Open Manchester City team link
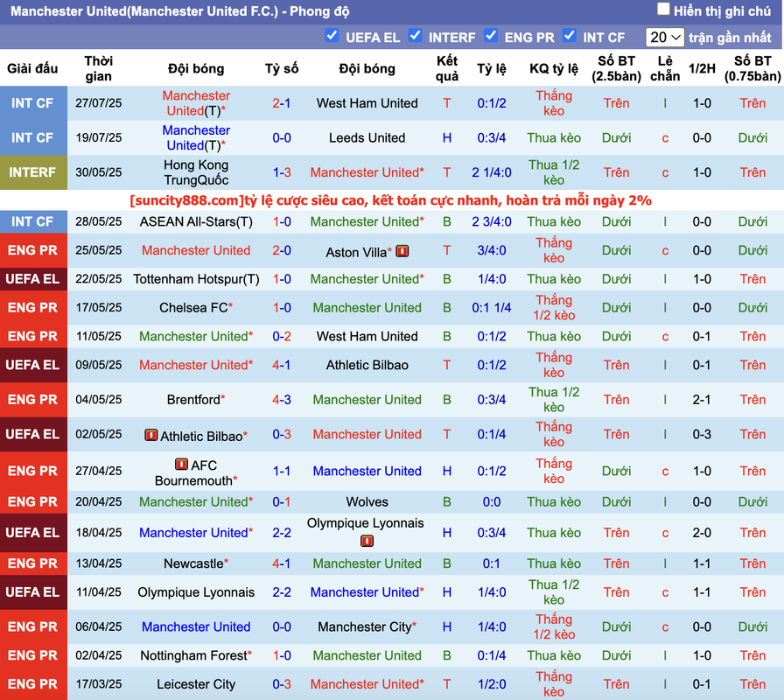Image resolution: width=784 pixels, height=700 pixels. point(365,626)
